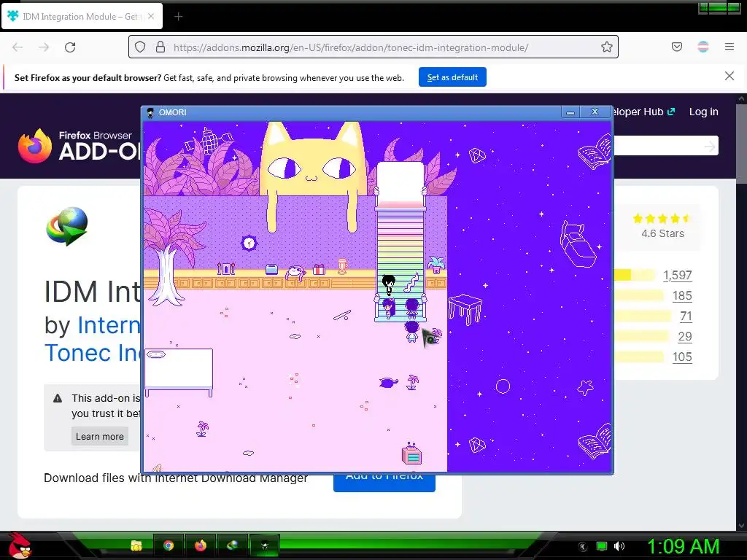Viewport: 747px width, 560px height.
Task: Click the Angry Birds start button
Action: [x=20, y=545]
